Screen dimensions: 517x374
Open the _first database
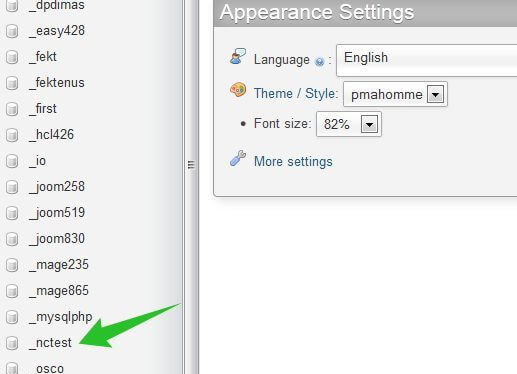pyautogui.click(x=43, y=109)
